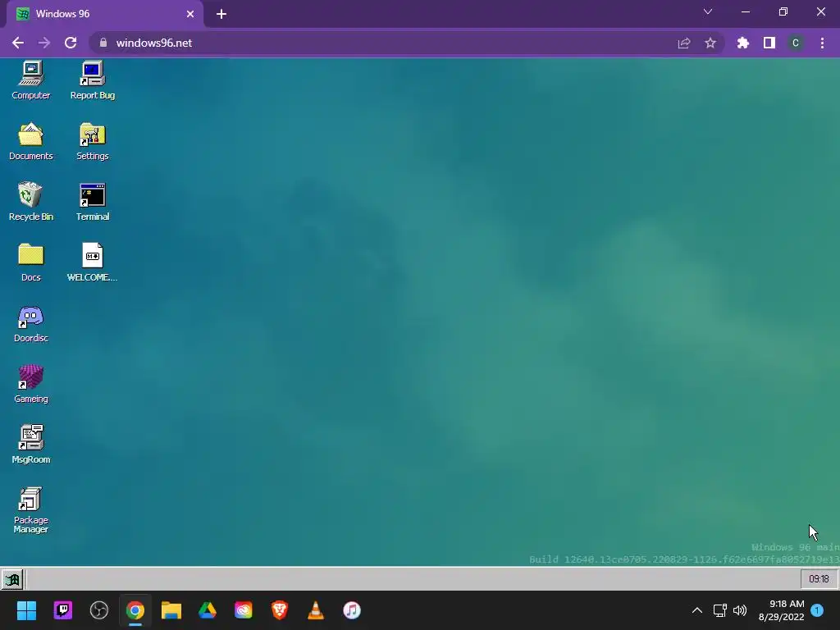View site info via the padlock icon
This screenshot has height=630, width=840.
pyautogui.click(x=103, y=43)
